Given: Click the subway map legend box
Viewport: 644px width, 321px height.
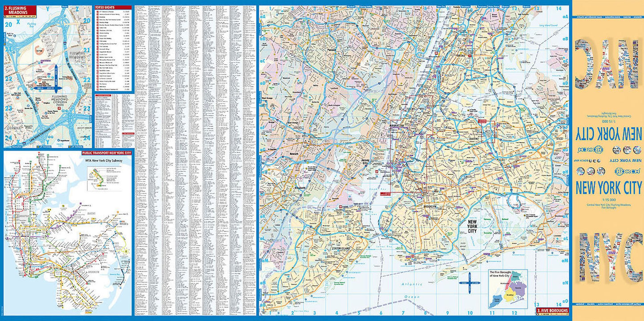Looking at the screenshot, I should tap(104, 178).
